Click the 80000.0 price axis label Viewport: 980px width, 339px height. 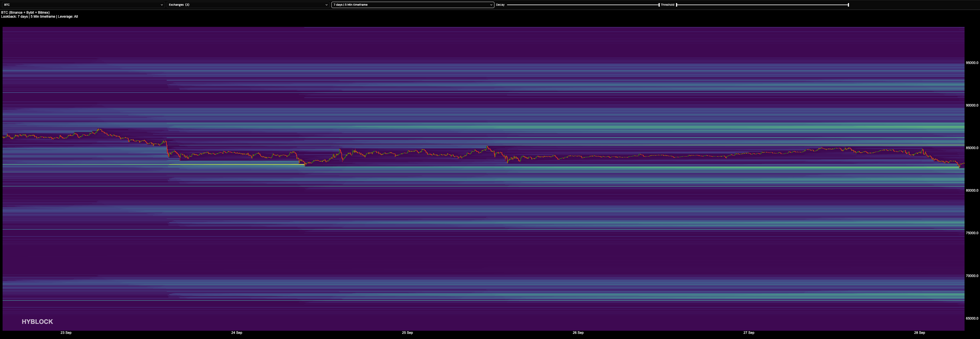click(x=972, y=190)
